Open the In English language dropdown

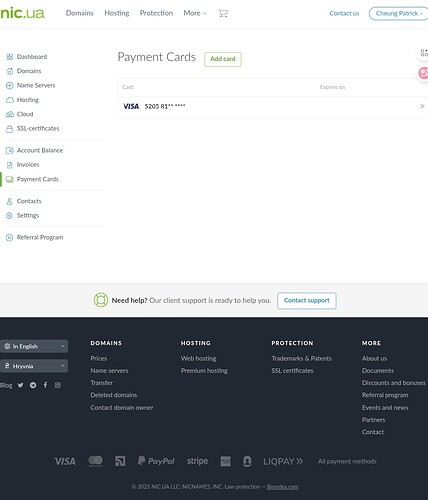click(34, 346)
